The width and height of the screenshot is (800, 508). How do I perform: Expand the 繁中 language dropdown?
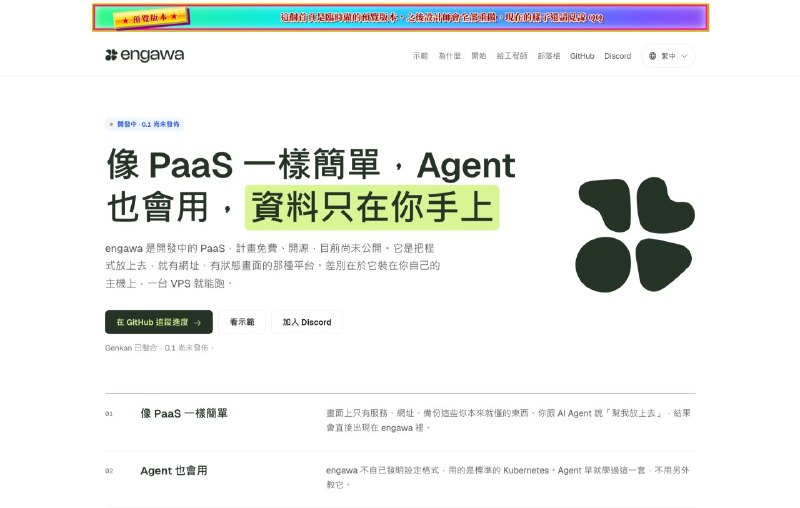(668, 56)
